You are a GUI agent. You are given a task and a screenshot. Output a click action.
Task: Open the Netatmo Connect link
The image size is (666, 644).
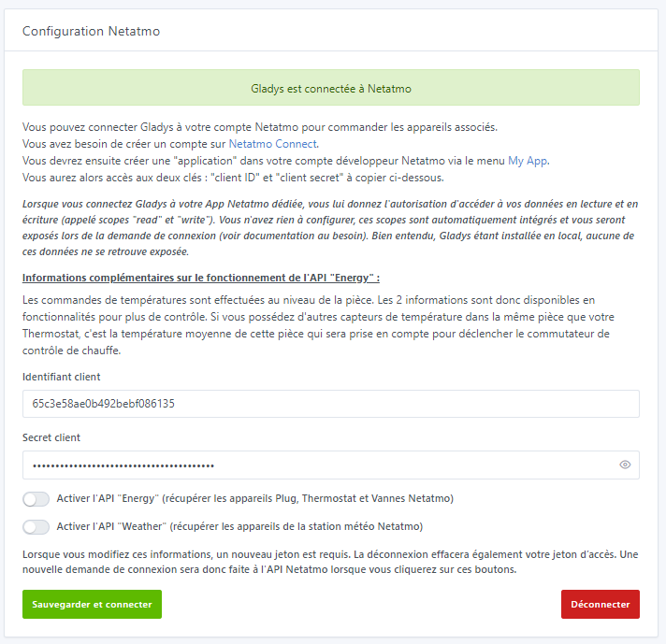pyautogui.click(x=273, y=144)
